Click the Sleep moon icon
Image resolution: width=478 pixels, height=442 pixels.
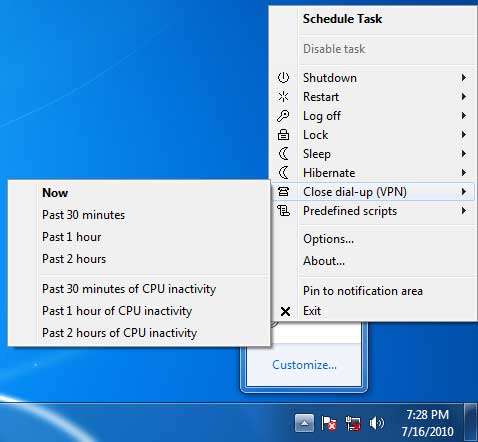pyautogui.click(x=283, y=154)
